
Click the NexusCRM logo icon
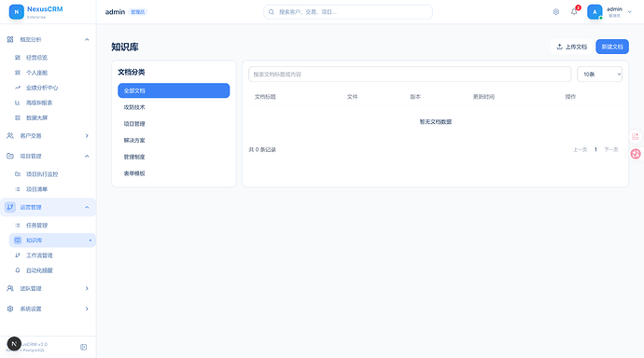tap(17, 12)
